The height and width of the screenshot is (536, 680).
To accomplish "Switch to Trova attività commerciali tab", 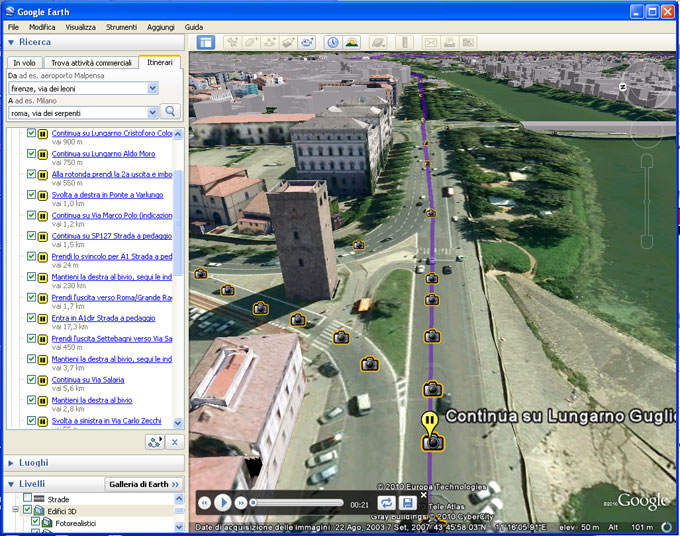I will point(92,63).
